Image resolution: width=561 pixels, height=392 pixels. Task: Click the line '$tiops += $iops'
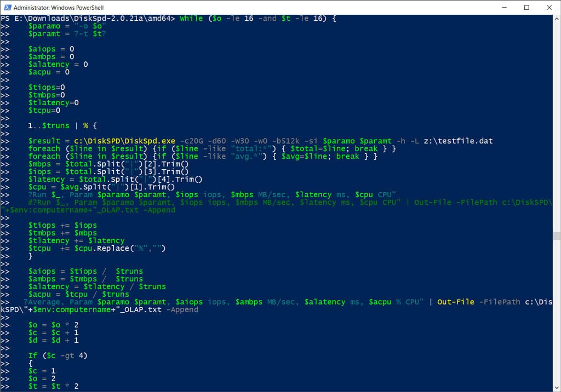pos(62,226)
